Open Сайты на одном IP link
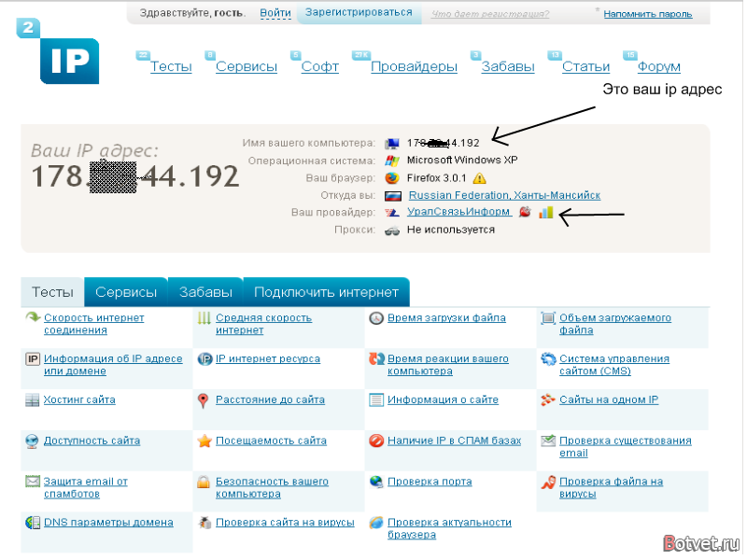747x560 pixels. 609,399
